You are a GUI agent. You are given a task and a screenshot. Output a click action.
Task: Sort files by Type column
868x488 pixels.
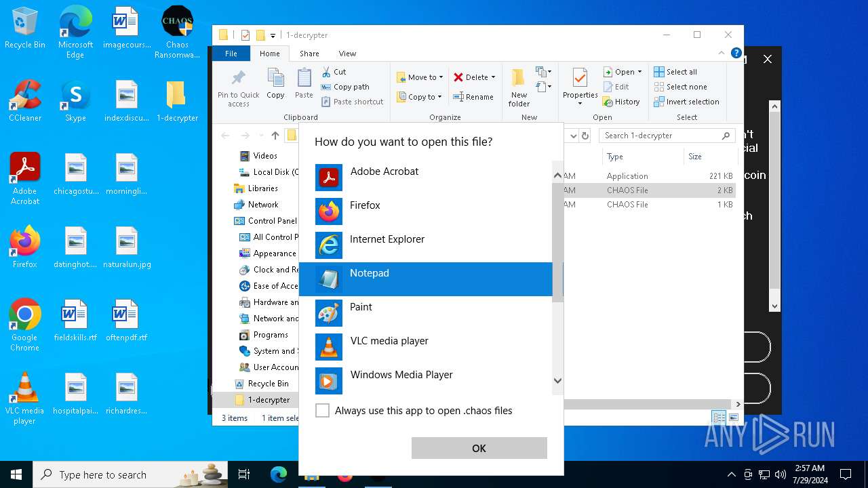click(642, 157)
